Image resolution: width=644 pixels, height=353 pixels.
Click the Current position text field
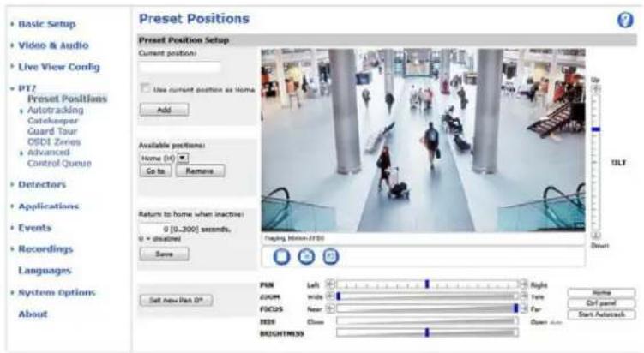179,67
